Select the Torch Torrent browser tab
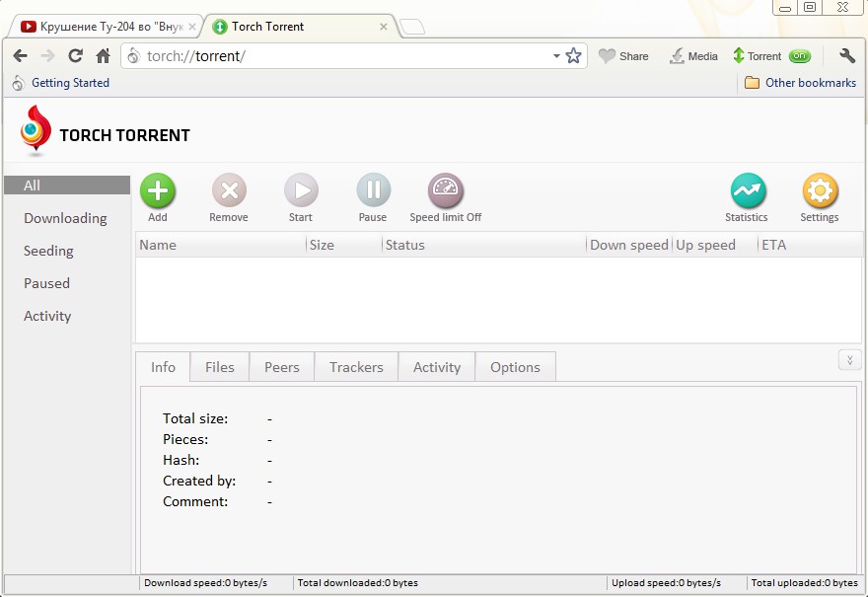868x597 pixels. (299, 27)
